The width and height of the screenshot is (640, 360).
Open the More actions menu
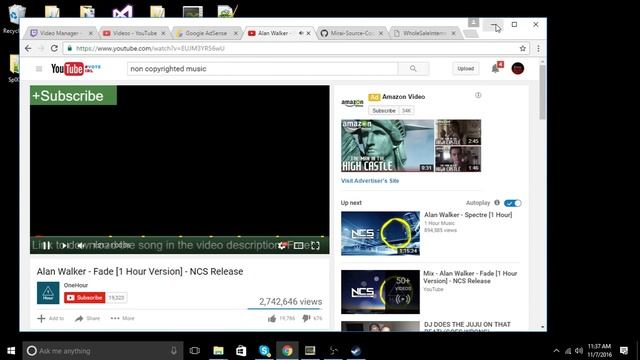click(122, 318)
